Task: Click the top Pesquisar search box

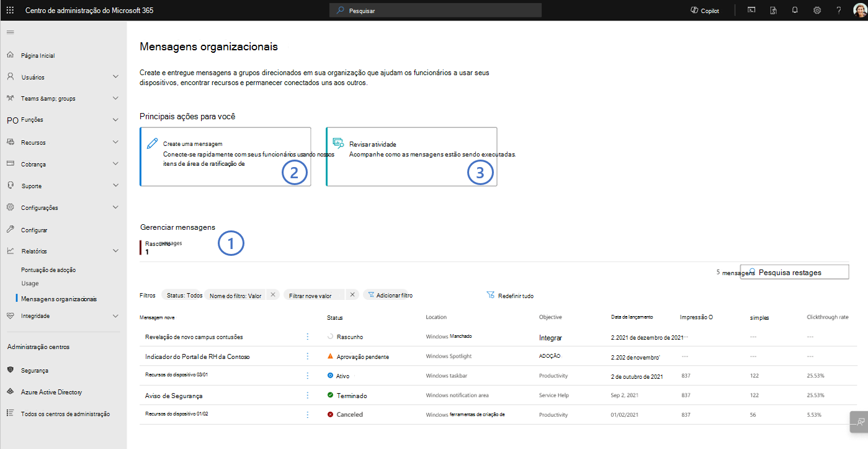Action: click(x=436, y=11)
